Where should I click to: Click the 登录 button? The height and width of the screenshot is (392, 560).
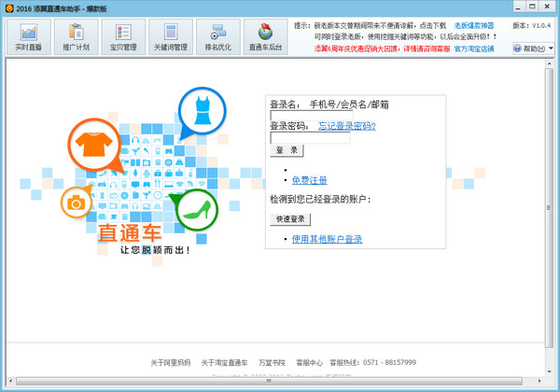tap(287, 150)
